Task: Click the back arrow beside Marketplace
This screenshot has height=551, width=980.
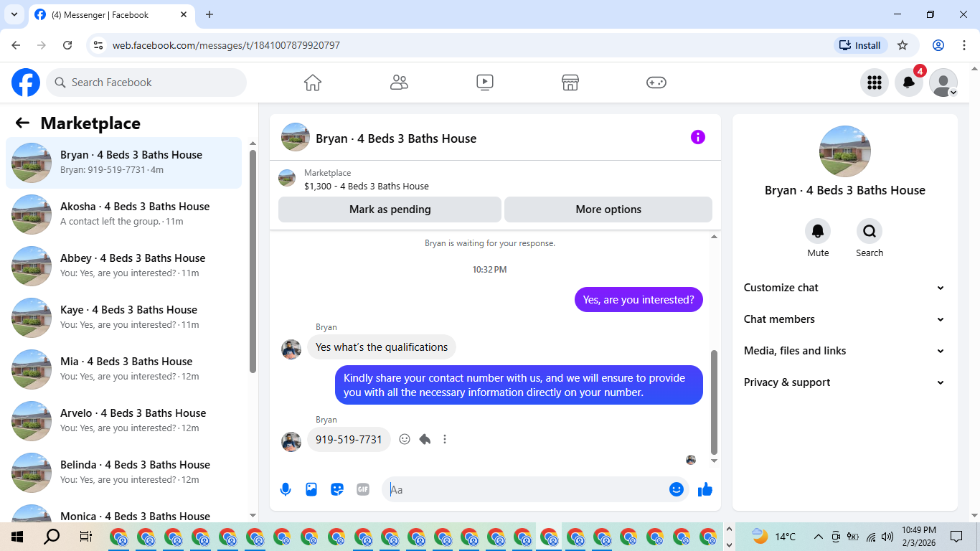Action: (22, 123)
